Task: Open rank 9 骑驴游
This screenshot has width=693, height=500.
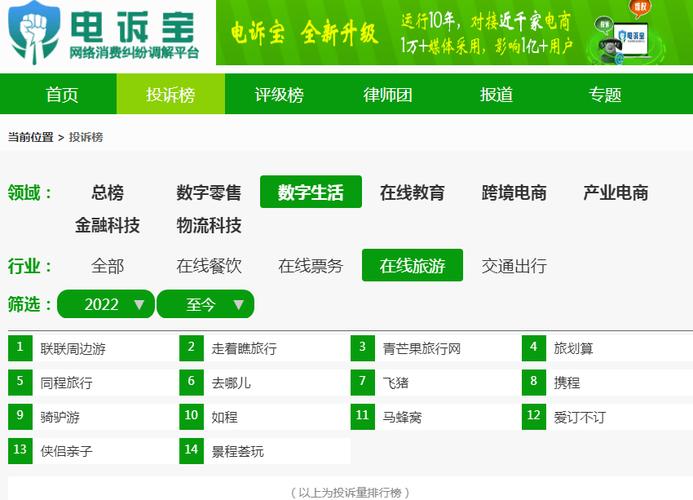Action: pos(93,416)
